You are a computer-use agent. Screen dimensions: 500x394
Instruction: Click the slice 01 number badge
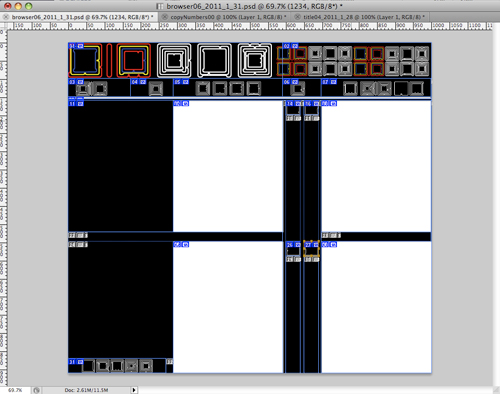[x=72, y=46]
